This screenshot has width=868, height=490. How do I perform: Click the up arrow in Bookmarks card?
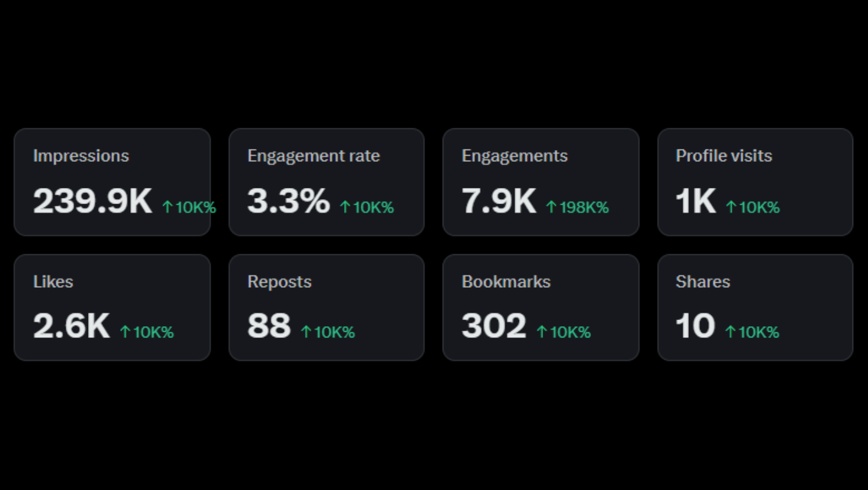(x=542, y=332)
